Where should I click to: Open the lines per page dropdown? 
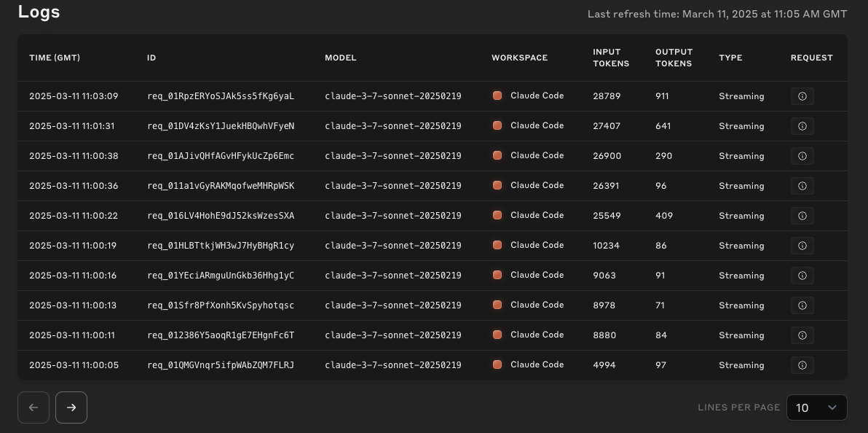click(x=816, y=407)
